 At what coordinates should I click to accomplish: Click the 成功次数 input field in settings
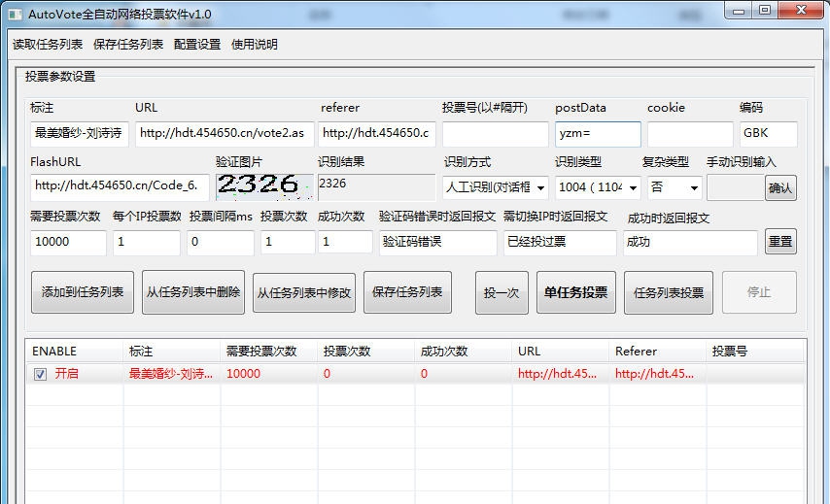[345, 243]
